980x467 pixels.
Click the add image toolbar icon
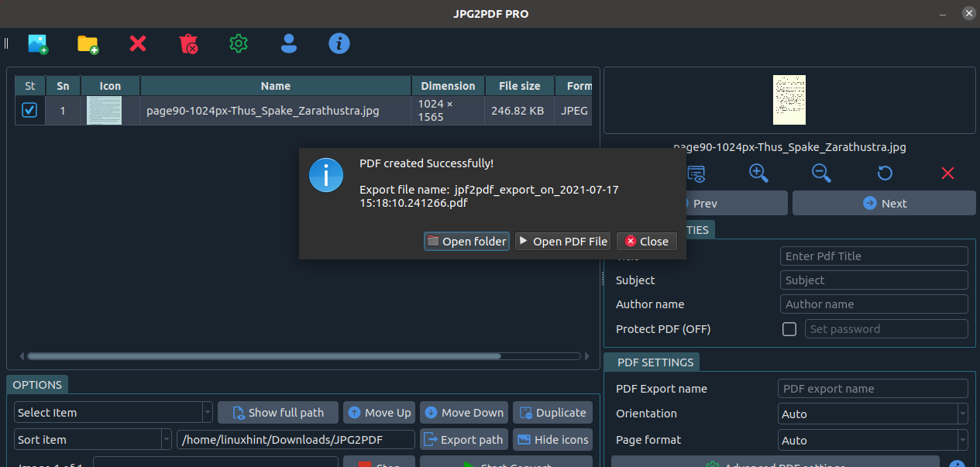pyautogui.click(x=38, y=44)
